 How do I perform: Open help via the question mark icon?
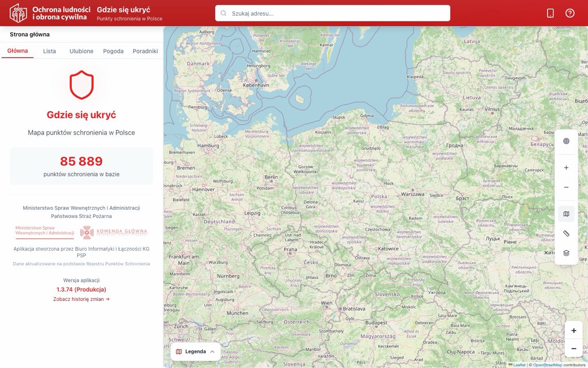[570, 13]
